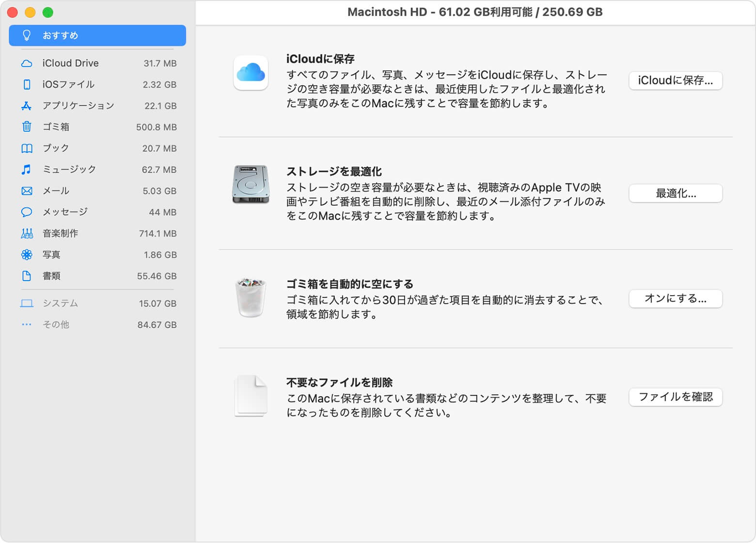Click the ミュージック music-note icon
The width and height of the screenshot is (756, 543).
click(x=26, y=169)
